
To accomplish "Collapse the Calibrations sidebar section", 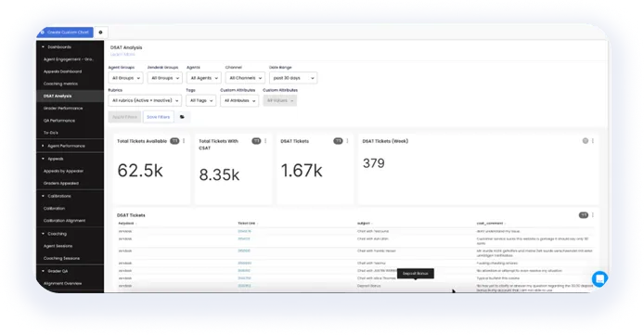I will click(57, 196).
